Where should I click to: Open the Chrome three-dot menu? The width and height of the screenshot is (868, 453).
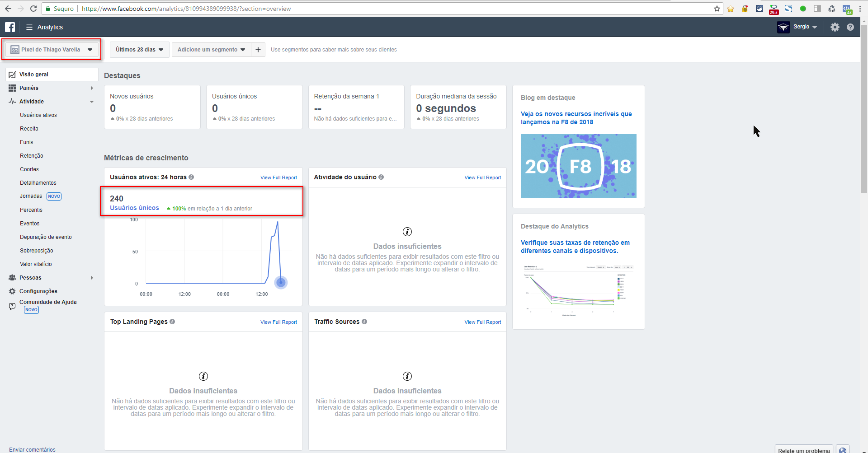pos(860,9)
